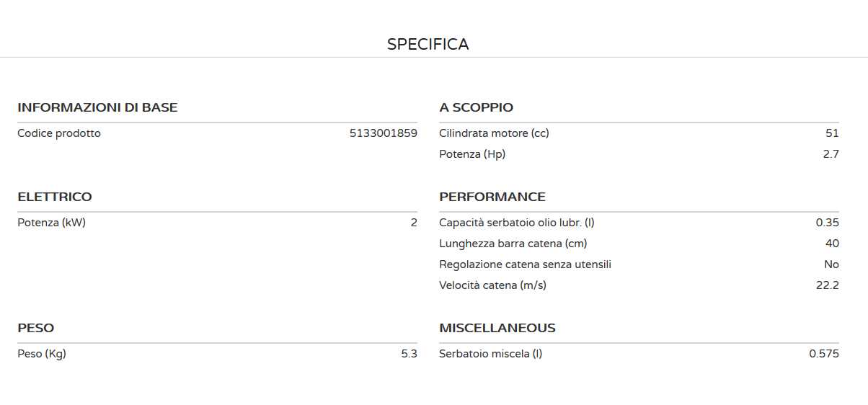Click the Peso (Kg) label
Image resolution: width=868 pixels, height=405 pixels.
click(x=42, y=354)
